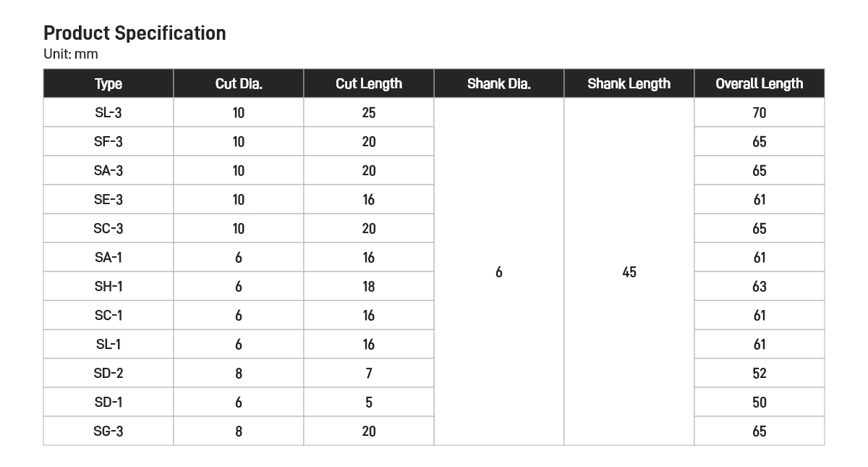Click the Cut Dia. column header

coord(239,83)
